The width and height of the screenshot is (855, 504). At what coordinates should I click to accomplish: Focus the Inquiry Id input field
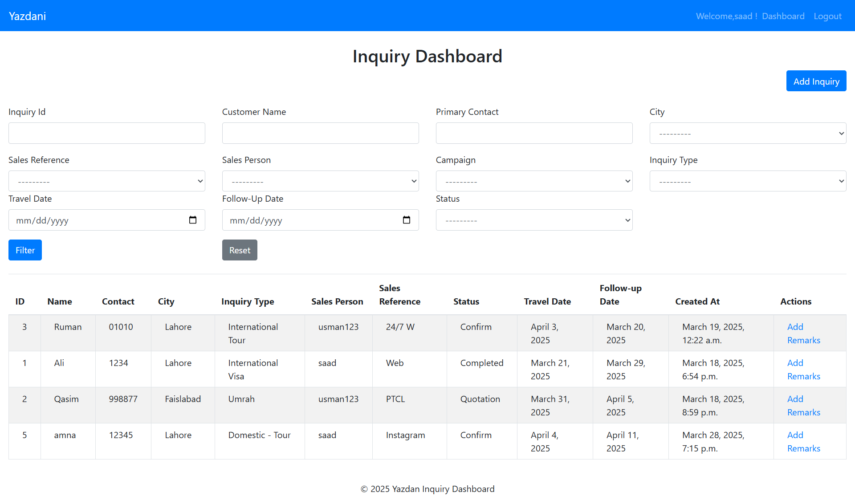[107, 133]
